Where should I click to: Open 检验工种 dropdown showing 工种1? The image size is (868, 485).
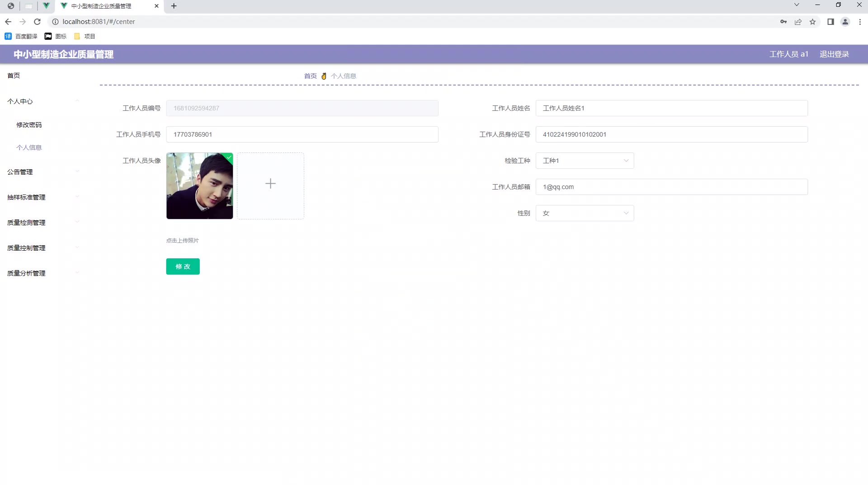[x=585, y=161]
